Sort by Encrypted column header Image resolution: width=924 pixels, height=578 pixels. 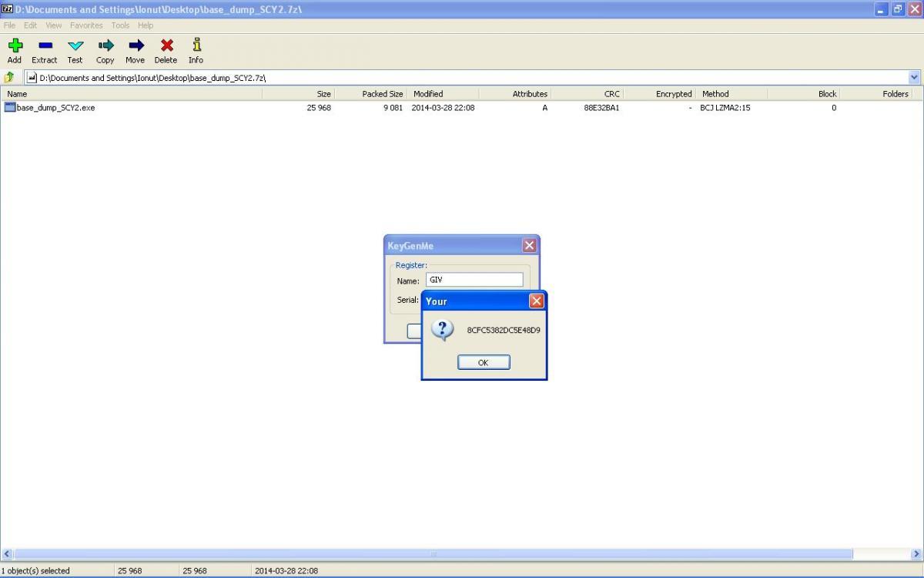[658, 94]
